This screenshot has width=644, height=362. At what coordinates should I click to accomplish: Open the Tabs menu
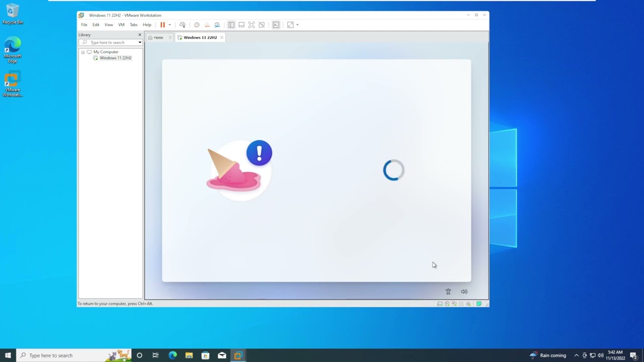pyautogui.click(x=133, y=25)
